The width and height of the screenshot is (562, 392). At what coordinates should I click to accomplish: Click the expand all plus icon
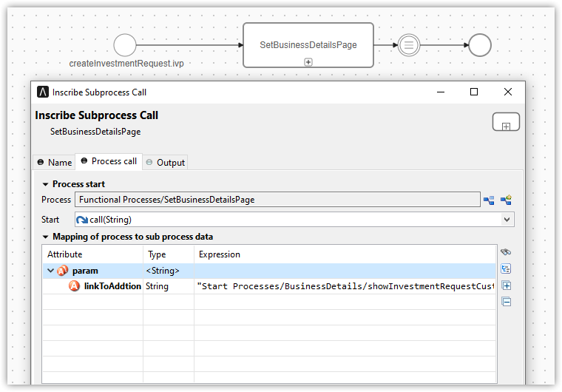click(507, 285)
